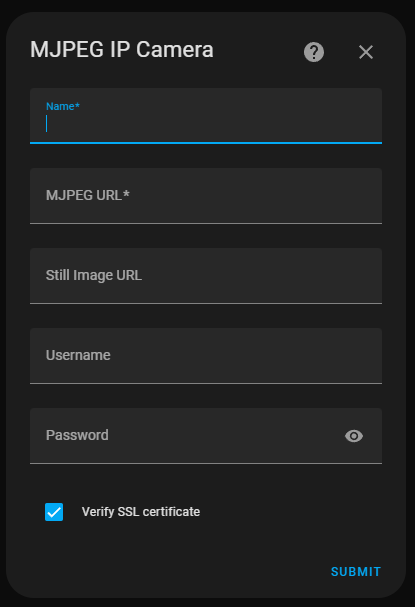Click the Username placeholder label
Screen dimensions: 415x607
click(x=78, y=355)
